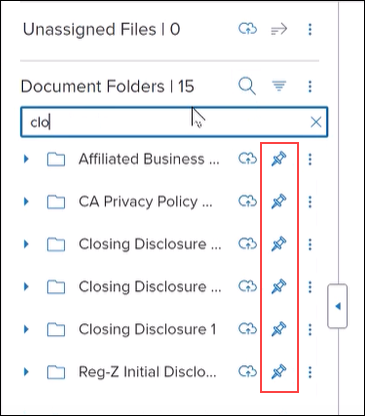Toggle pin on Affiliated Business folder

click(x=279, y=159)
